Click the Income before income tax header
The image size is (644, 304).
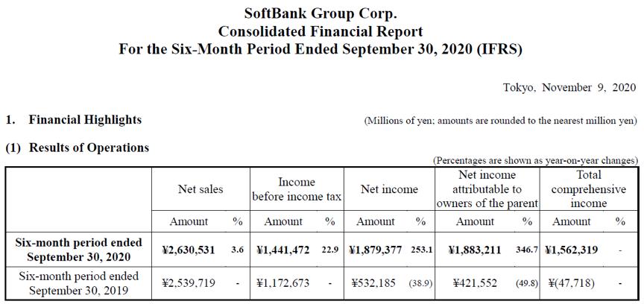click(297, 189)
